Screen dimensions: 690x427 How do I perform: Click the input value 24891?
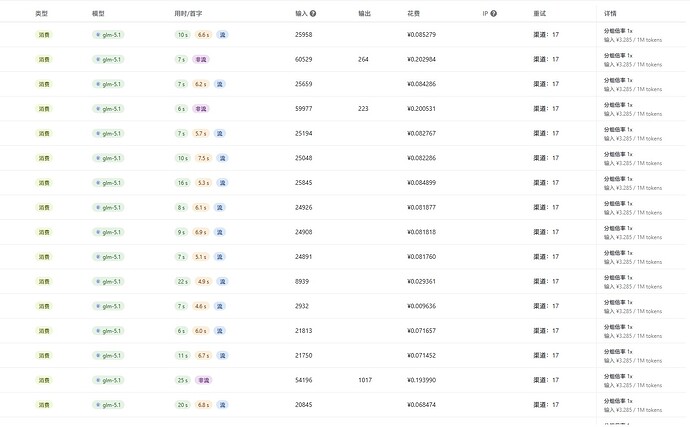[304, 257]
